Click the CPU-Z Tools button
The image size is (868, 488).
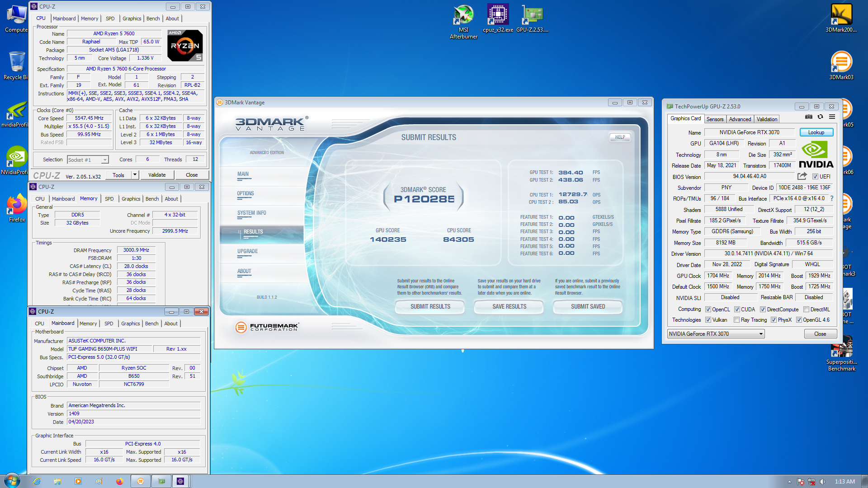pyautogui.click(x=118, y=175)
